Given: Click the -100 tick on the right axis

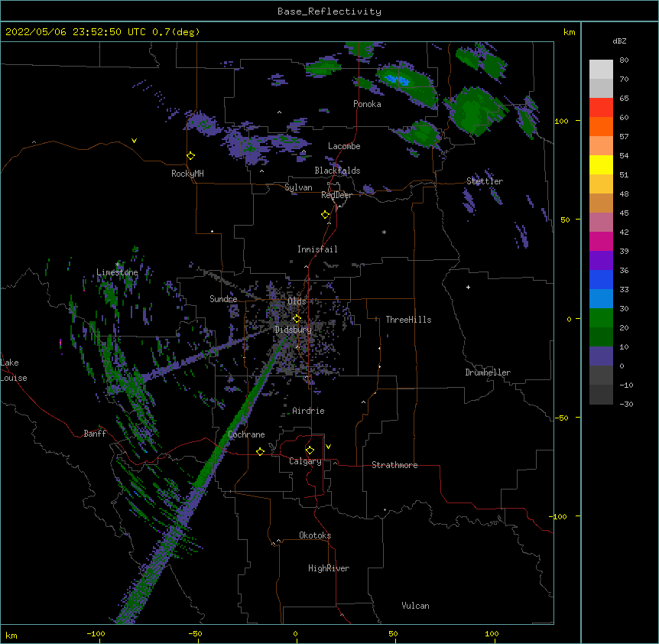Looking at the screenshot, I should coord(559,516).
